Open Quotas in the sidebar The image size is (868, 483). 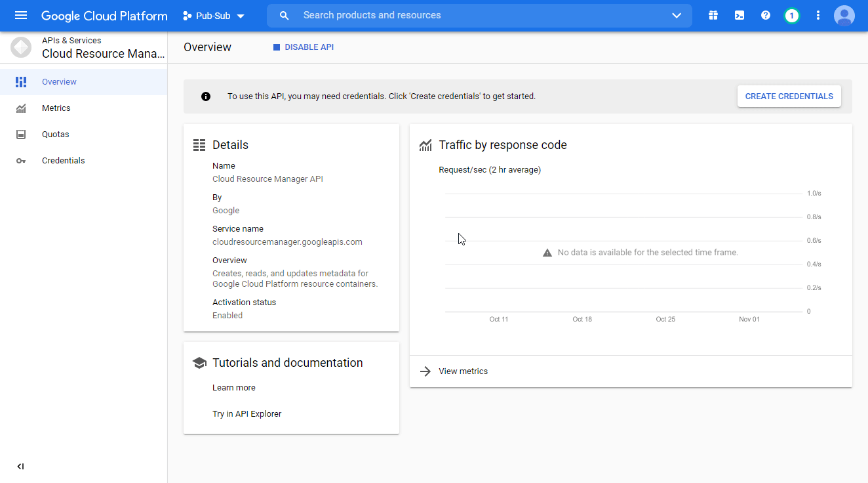[x=83, y=135]
